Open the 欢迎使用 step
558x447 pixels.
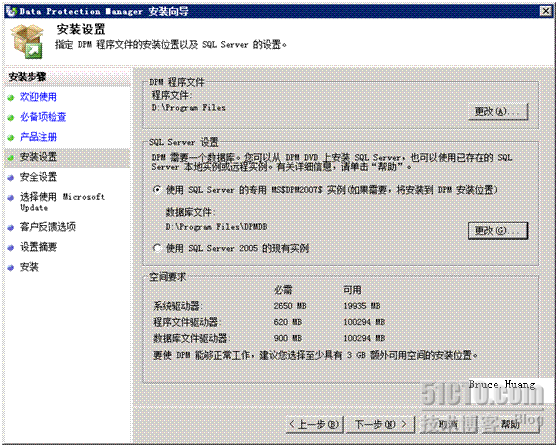38,97
